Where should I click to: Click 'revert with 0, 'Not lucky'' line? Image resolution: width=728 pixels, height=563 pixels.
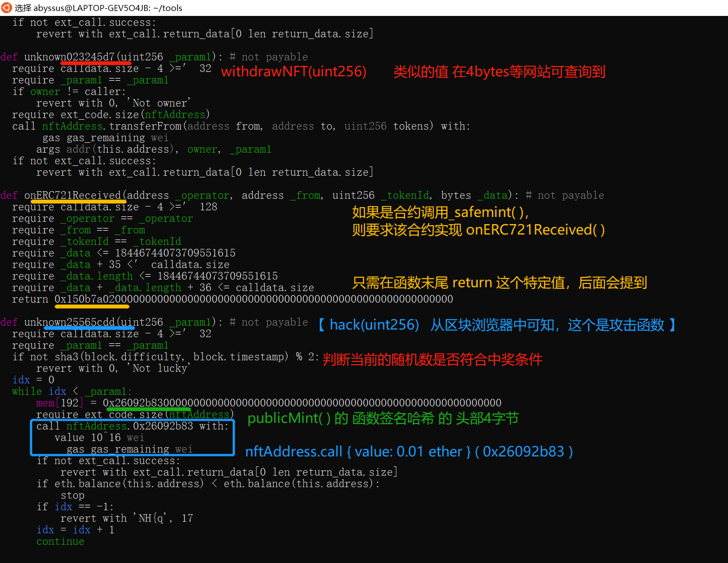coord(113,369)
